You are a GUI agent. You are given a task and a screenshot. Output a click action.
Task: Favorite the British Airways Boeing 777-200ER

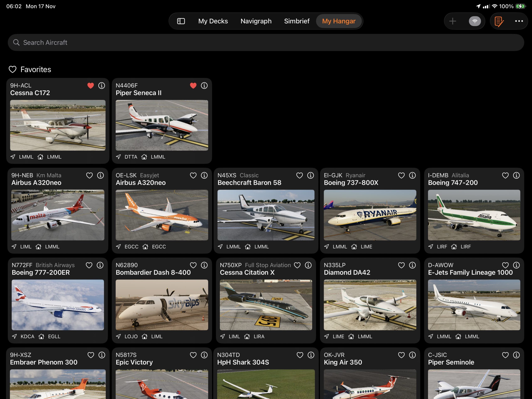coord(89,265)
